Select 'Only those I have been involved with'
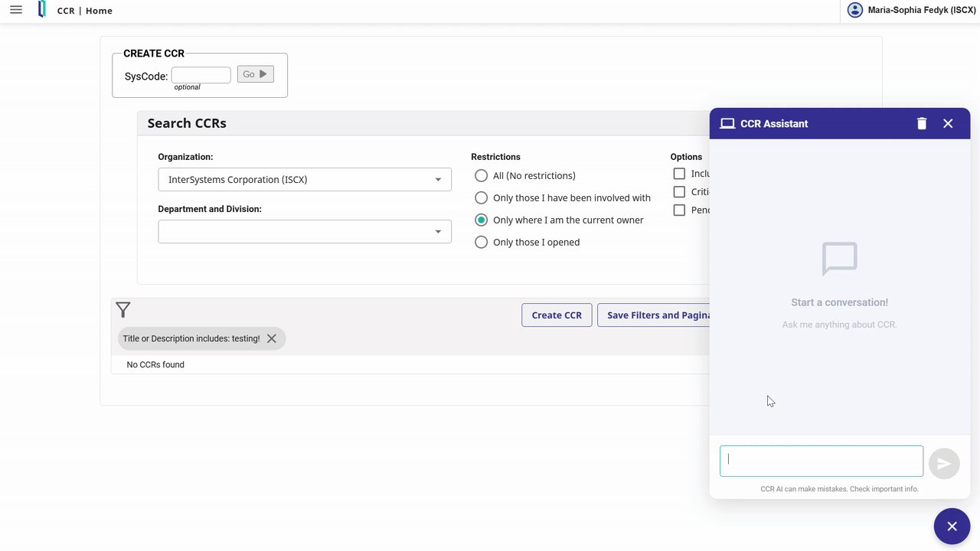Screen dimensions: 980x551 [x=481, y=197]
